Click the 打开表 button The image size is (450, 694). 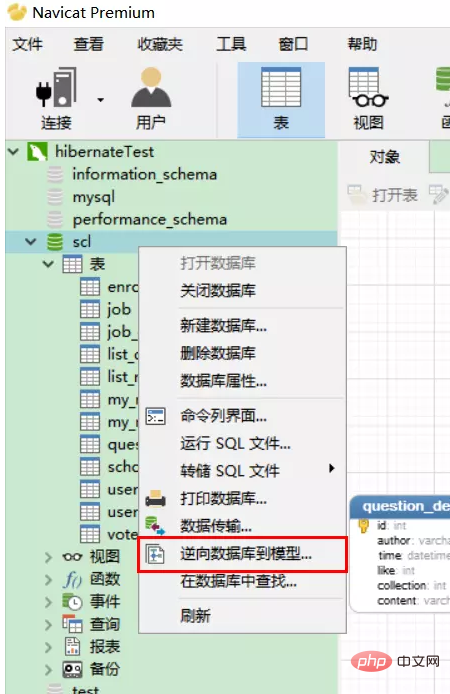383,195
